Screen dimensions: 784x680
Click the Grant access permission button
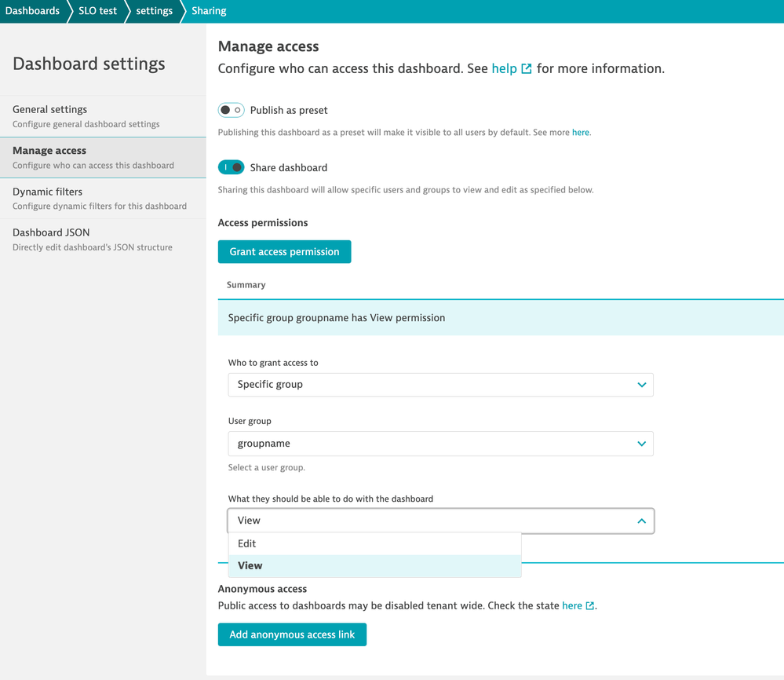pyautogui.click(x=284, y=252)
